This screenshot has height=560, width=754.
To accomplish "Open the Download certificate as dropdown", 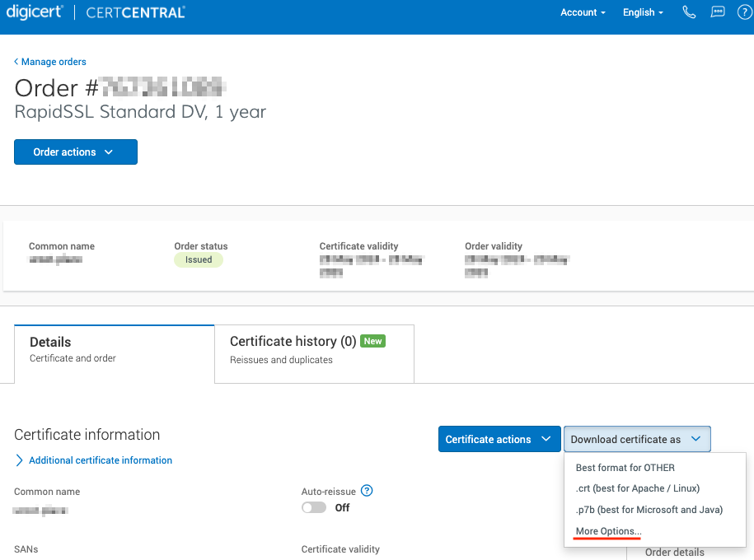I will tap(637, 439).
